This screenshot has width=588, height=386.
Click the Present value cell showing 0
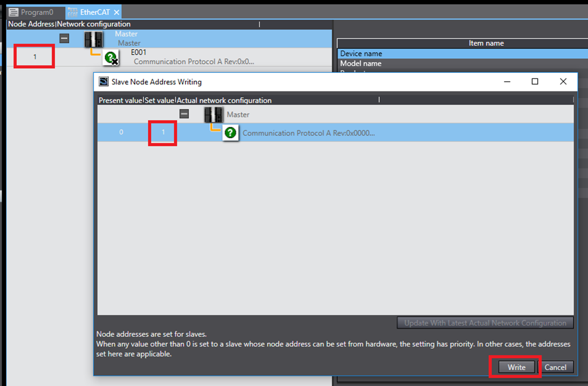[121, 132]
